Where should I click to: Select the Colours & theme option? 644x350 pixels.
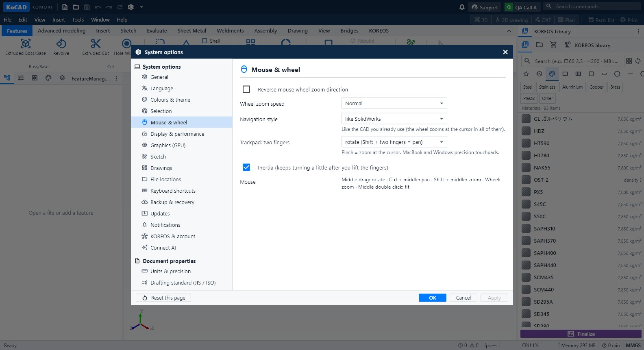pyautogui.click(x=181, y=100)
